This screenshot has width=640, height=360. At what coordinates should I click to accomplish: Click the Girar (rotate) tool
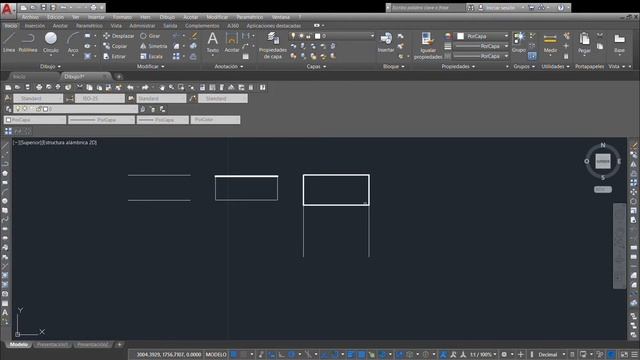[150, 36]
